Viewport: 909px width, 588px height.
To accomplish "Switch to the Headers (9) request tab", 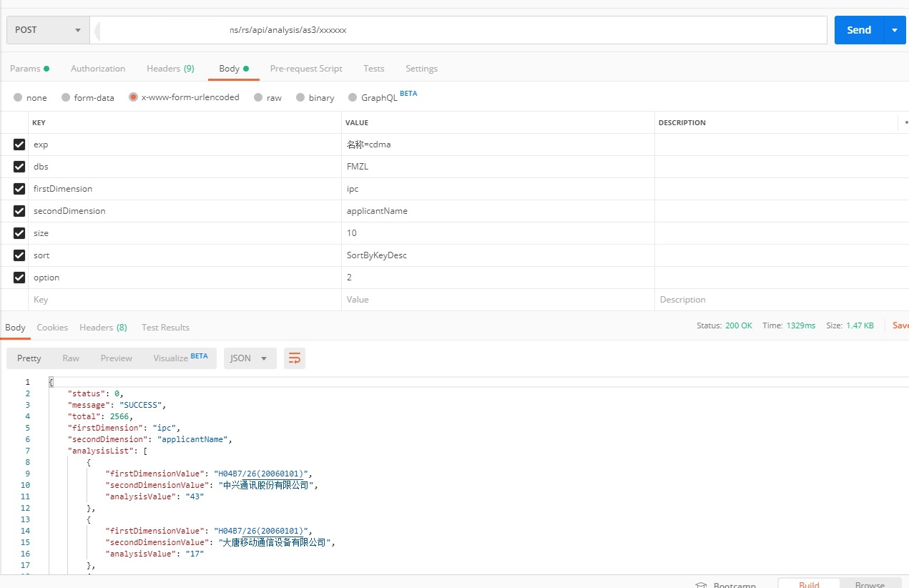I will click(x=170, y=69).
